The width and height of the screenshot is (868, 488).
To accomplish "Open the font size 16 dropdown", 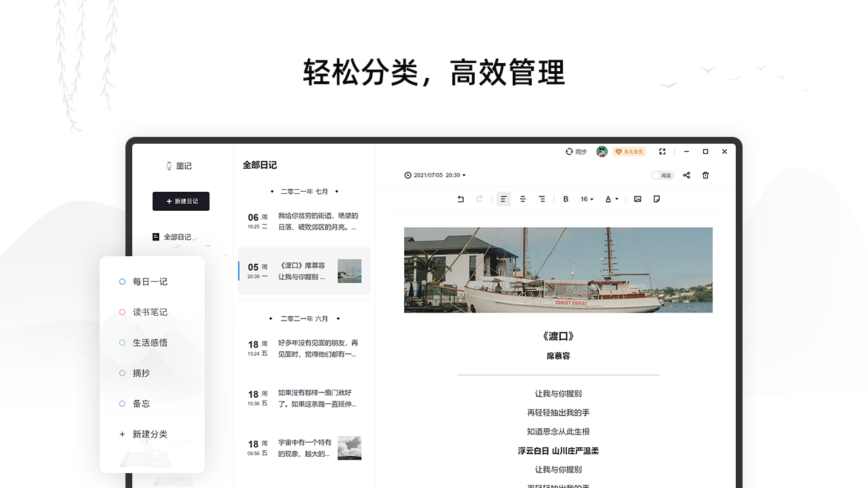I will (587, 199).
